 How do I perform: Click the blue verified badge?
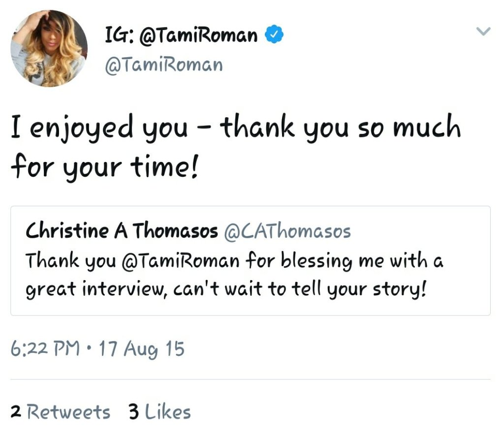[x=274, y=35]
